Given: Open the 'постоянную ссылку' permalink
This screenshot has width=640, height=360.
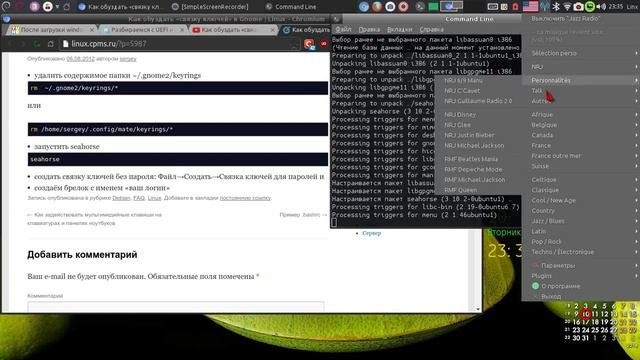Looking at the screenshot, I should click(x=245, y=198).
